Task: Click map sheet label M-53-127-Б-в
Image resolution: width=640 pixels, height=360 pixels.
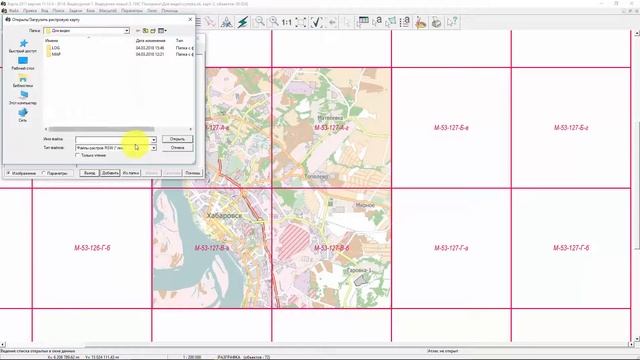Action: click(x=451, y=128)
